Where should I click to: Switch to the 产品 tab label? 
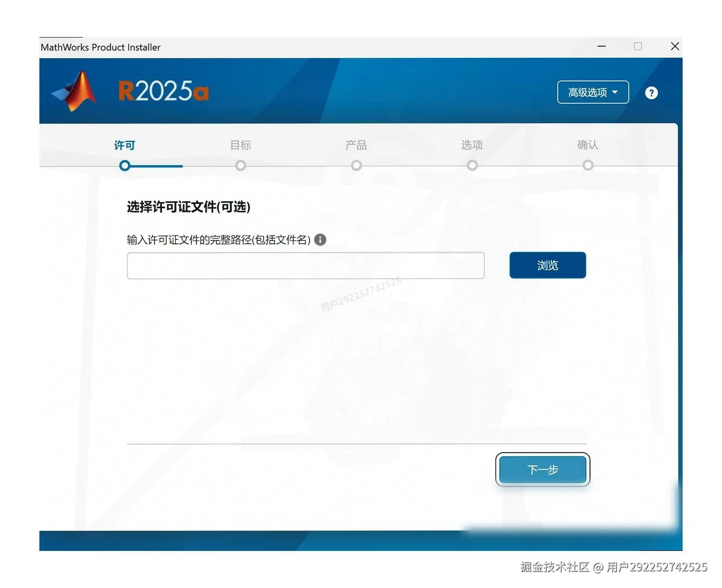pyautogui.click(x=356, y=145)
